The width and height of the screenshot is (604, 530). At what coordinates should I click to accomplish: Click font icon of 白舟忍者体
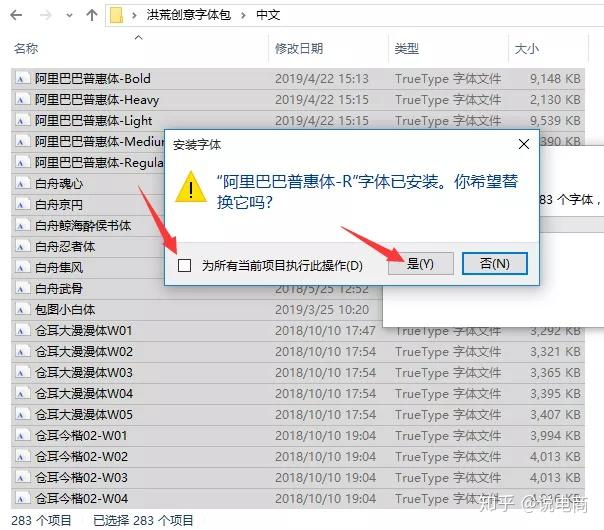tap(22, 247)
